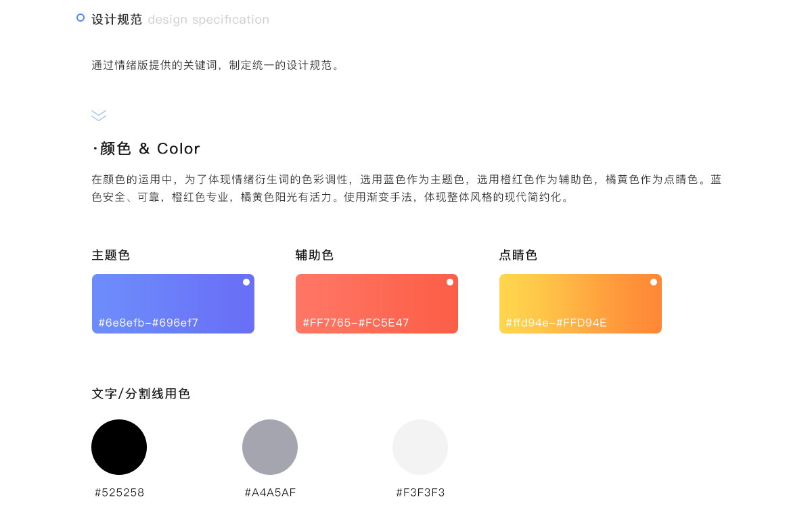Click the #FF7765–#FC5E47 hex label
Viewport: 812px width, 529px height.
pos(356,323)
